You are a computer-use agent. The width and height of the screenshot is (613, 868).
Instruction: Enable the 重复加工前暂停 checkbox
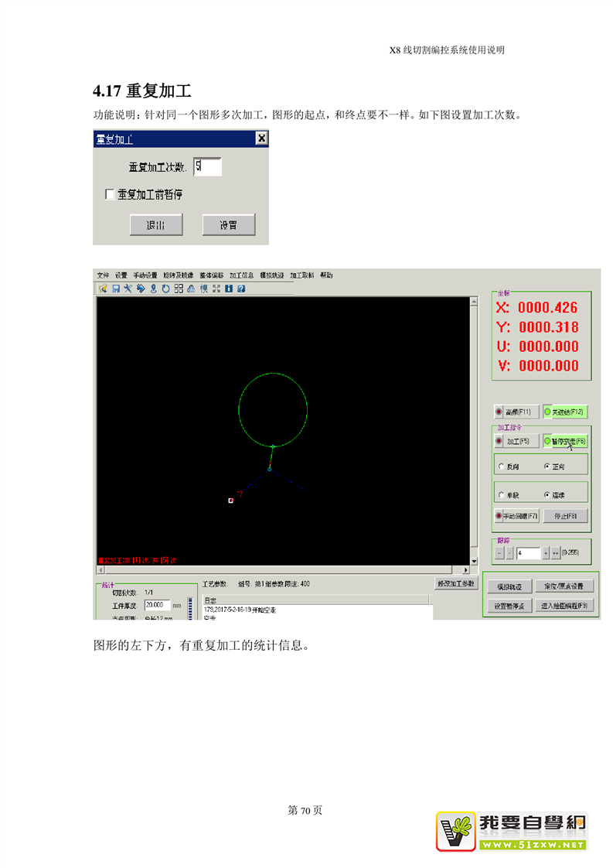click(x=110, y=195)
